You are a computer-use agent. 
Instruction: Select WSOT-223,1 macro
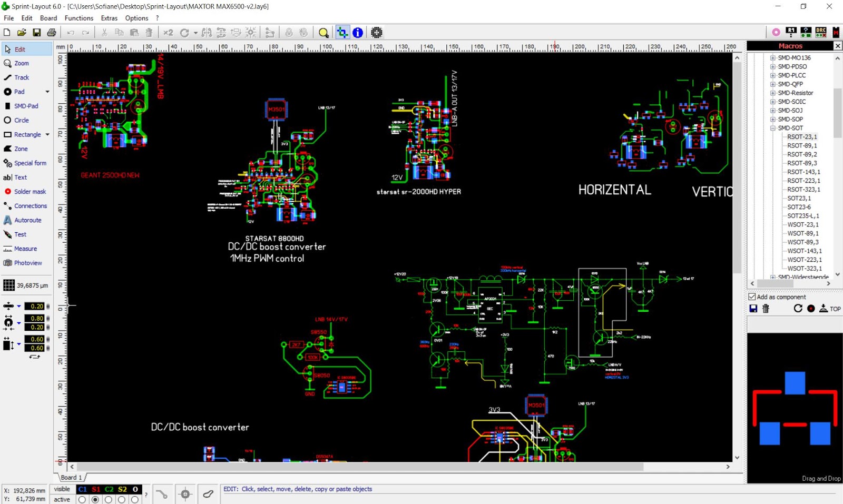pyautogui.click(x=805, y=260)
